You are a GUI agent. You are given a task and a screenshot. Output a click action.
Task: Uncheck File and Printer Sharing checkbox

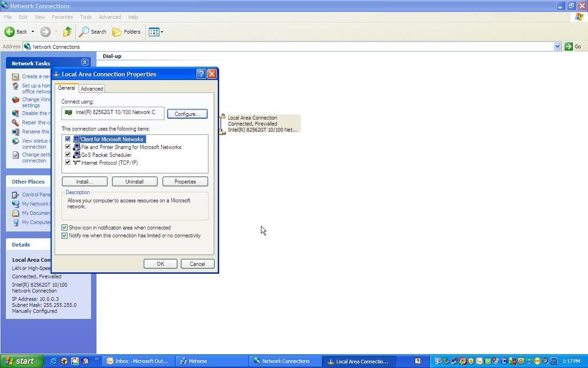coord(68,147)
